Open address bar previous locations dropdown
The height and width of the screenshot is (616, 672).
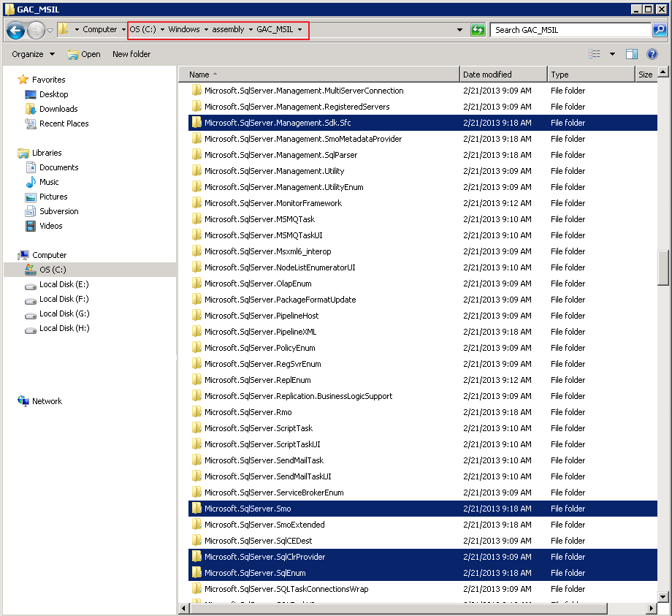click(459, 30)
